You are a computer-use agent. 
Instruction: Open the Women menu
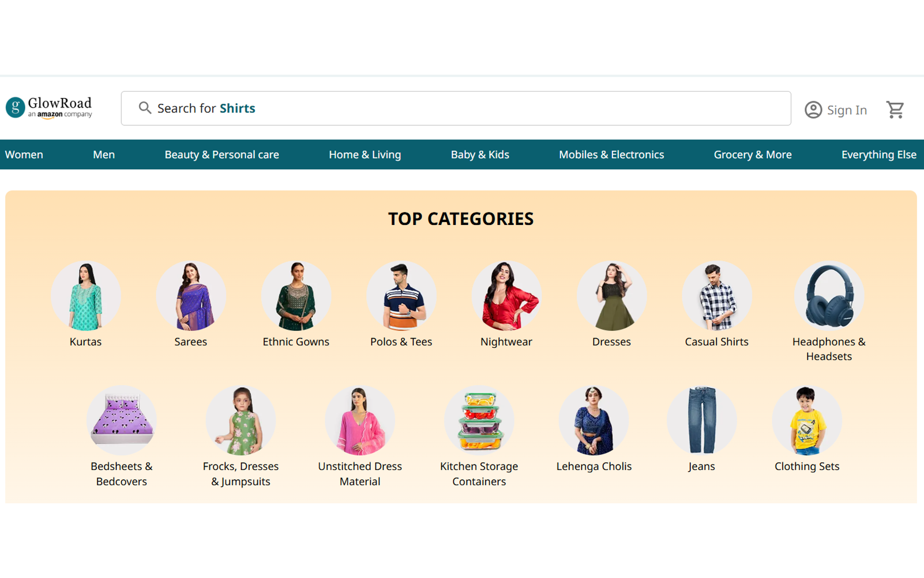[24, 155]
